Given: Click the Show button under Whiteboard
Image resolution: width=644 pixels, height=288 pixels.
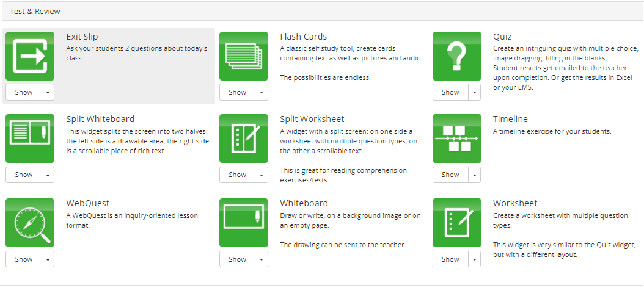Looking at the screenshot, I should pos(238,259).
